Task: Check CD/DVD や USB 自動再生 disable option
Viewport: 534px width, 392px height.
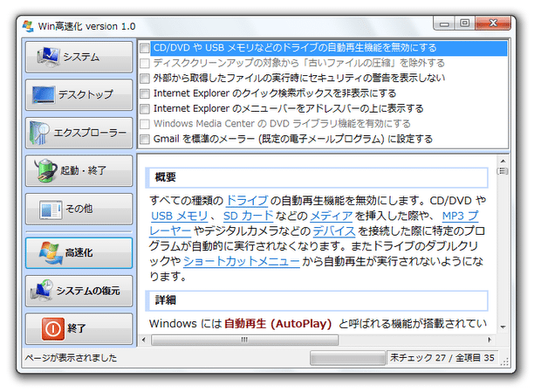Action: click(x=145, y=48)
